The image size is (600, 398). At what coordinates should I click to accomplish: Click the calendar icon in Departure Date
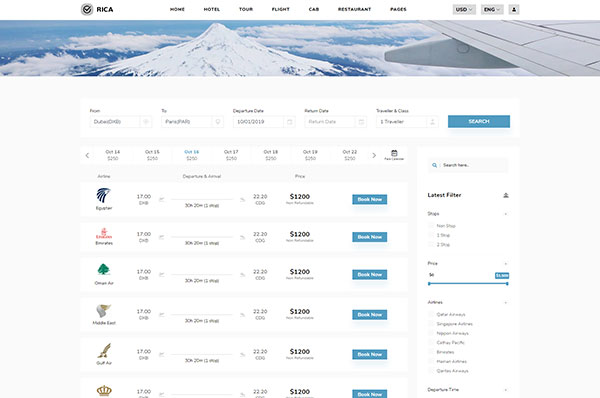coord(290,122)
